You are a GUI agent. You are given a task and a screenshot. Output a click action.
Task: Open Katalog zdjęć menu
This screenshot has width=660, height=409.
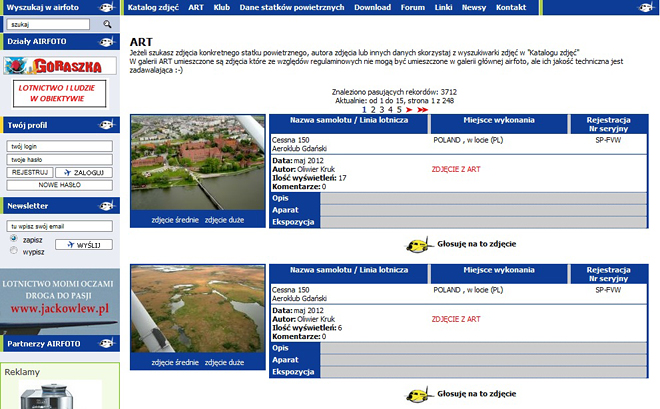153,7
